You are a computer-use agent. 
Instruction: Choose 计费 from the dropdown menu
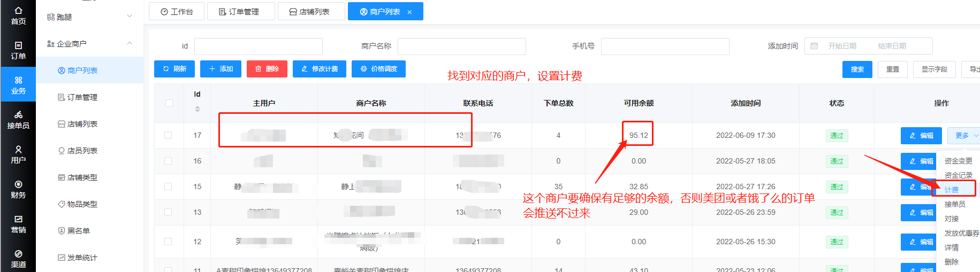(x=958, y=190)
